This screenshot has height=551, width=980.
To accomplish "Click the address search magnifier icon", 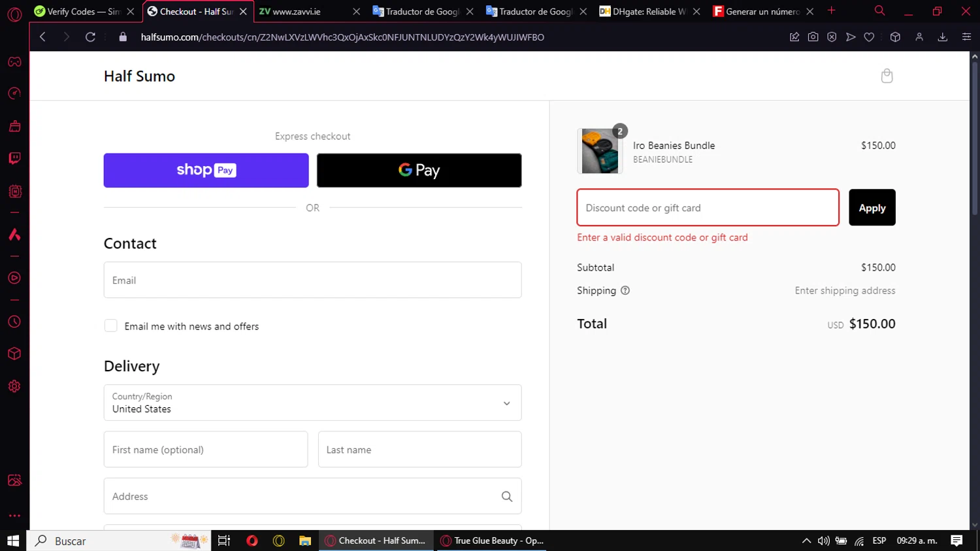I will 506,497.
